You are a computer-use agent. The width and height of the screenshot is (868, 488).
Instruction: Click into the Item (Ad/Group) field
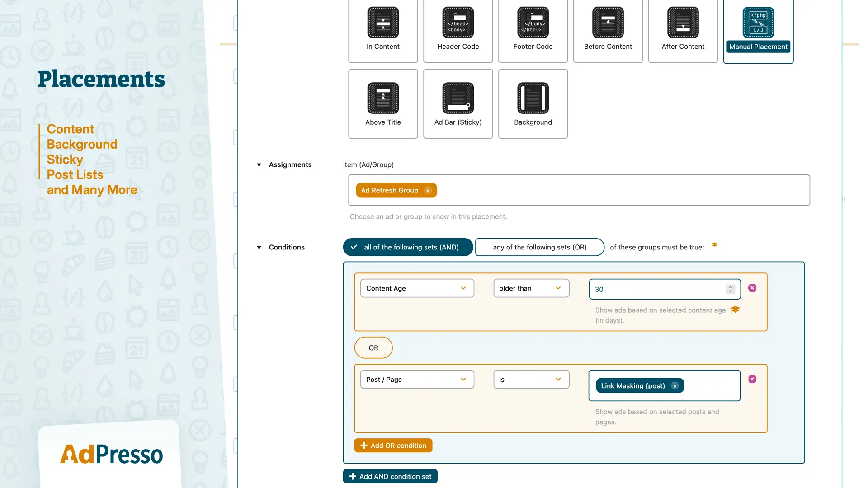pos(579,190)
